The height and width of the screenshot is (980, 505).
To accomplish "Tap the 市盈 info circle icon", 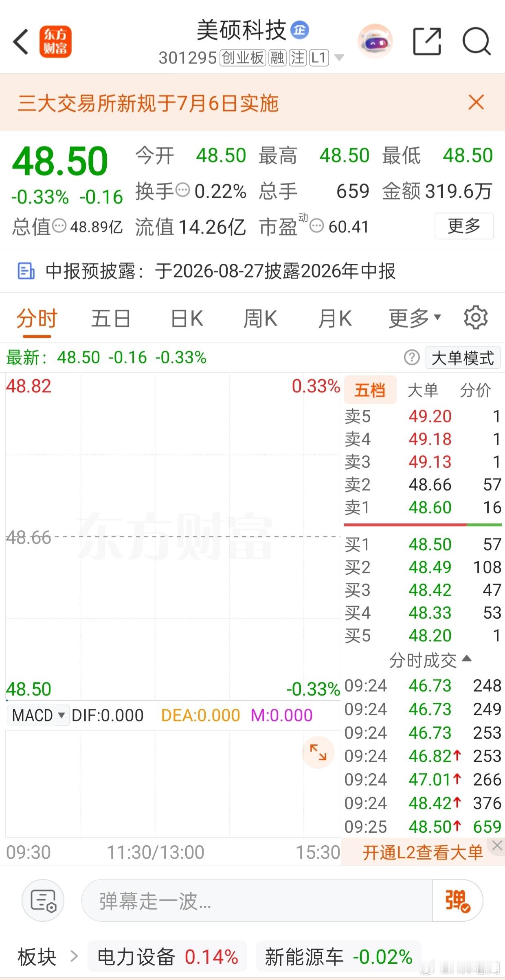I will [317, 225].
